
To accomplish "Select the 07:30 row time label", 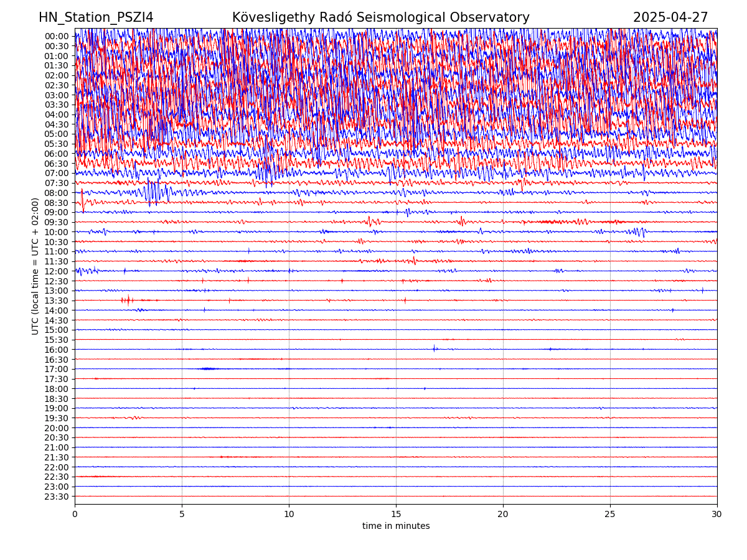I will click(56, 183).
